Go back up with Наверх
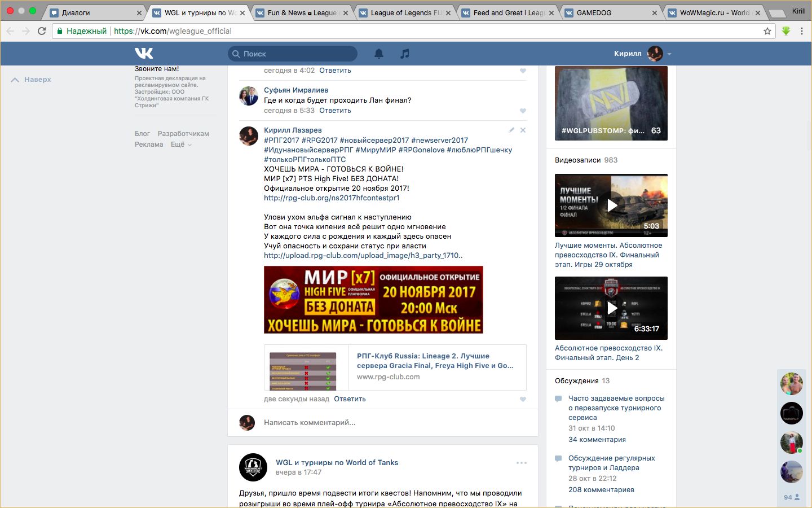Screen dimensions: 812x508 [x=31, y=80]
